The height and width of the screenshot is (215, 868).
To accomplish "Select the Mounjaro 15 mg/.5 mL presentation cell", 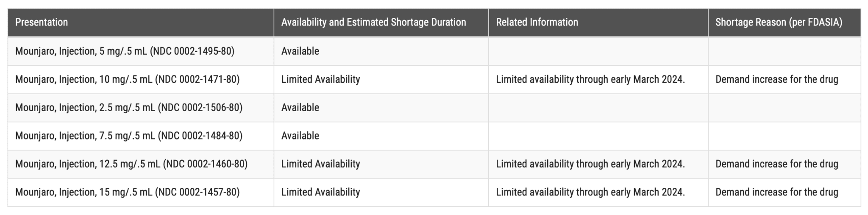I will tap(127, 193).
